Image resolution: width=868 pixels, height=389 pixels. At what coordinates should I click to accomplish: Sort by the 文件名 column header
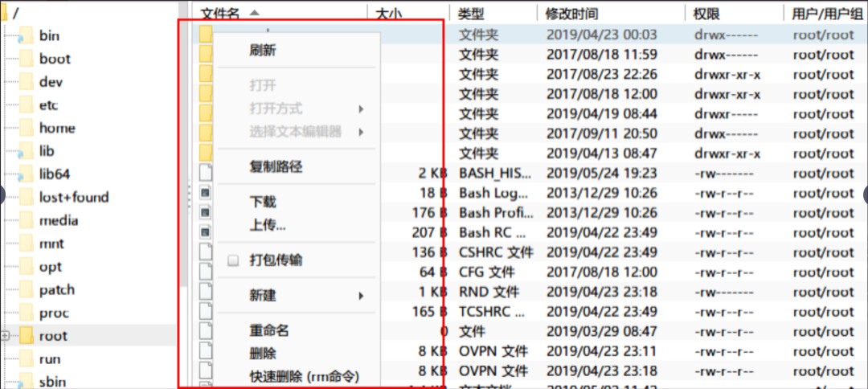click(220, 14)
